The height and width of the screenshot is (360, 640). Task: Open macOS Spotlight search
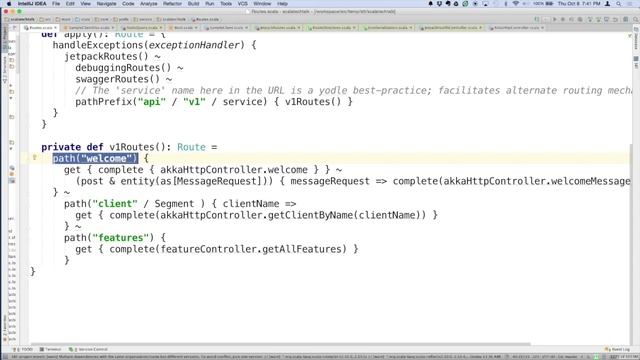click(x=619, y=4)
